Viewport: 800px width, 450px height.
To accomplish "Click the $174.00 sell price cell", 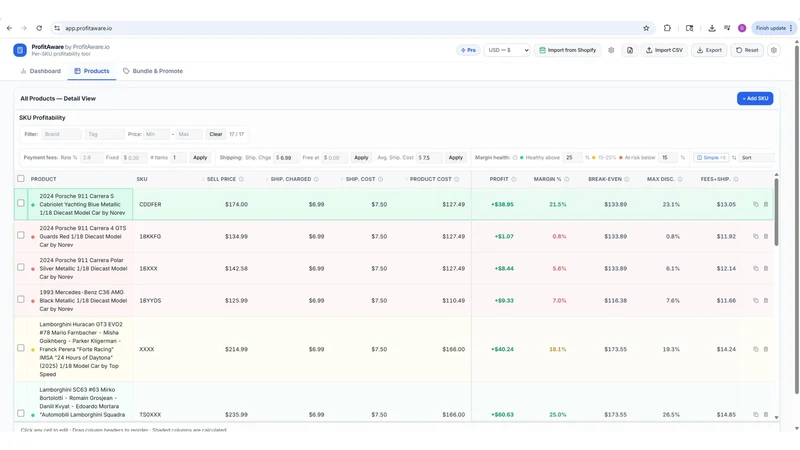I will 236,204.
